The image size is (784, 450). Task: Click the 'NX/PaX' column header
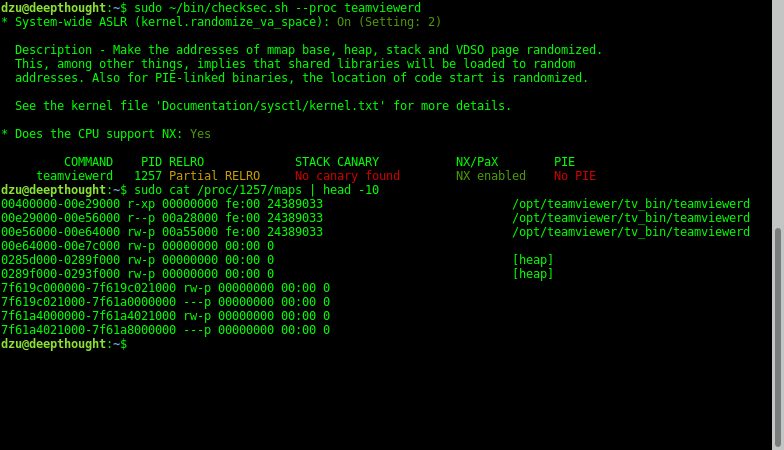tap(476, 162)
